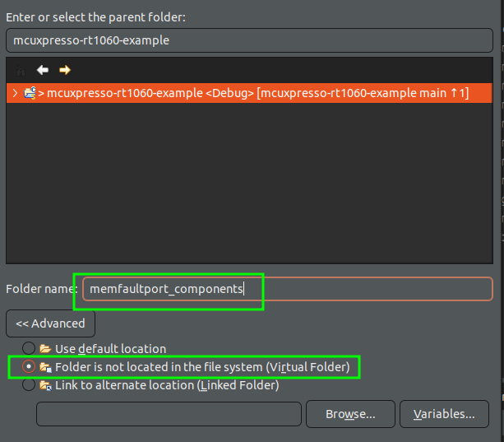504x442 pixels.
Task: Select the Virtual Folder radio button
Action: pos(29,367)
